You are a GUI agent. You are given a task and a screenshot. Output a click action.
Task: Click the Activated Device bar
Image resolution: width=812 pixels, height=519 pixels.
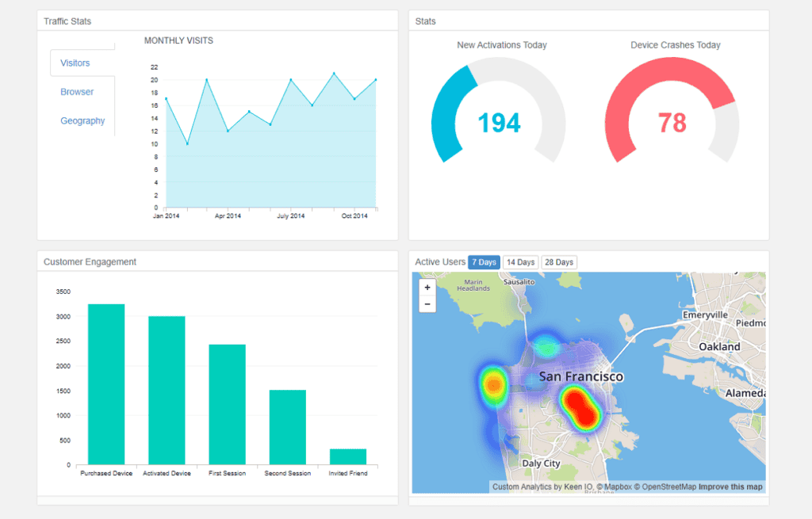click(x=167, y=391)
